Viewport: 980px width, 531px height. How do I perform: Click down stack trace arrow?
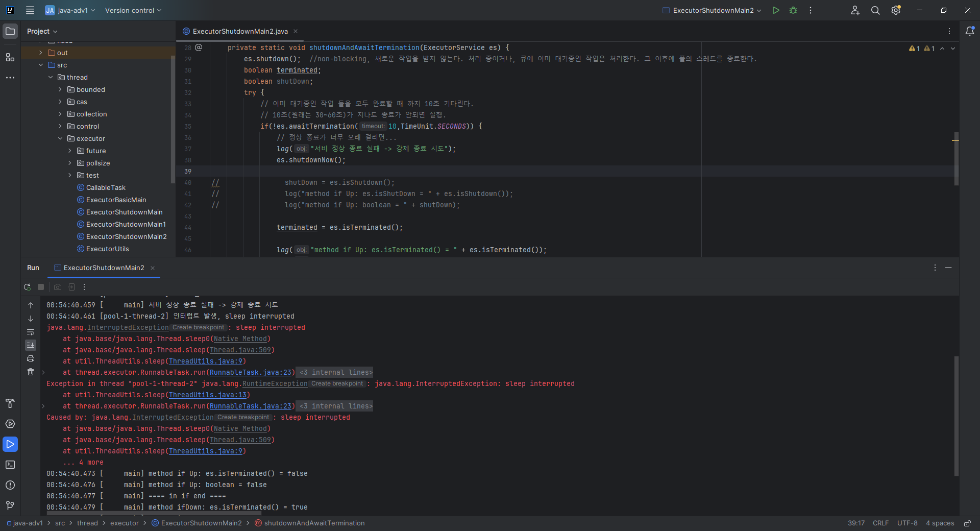point(31,319)
